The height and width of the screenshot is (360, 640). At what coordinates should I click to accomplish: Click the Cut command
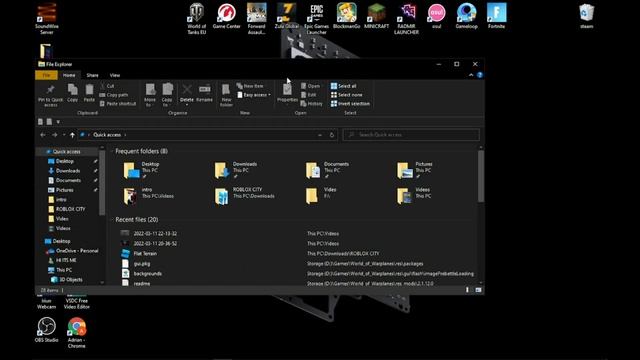pyautogui.click(x=107, y=86)
